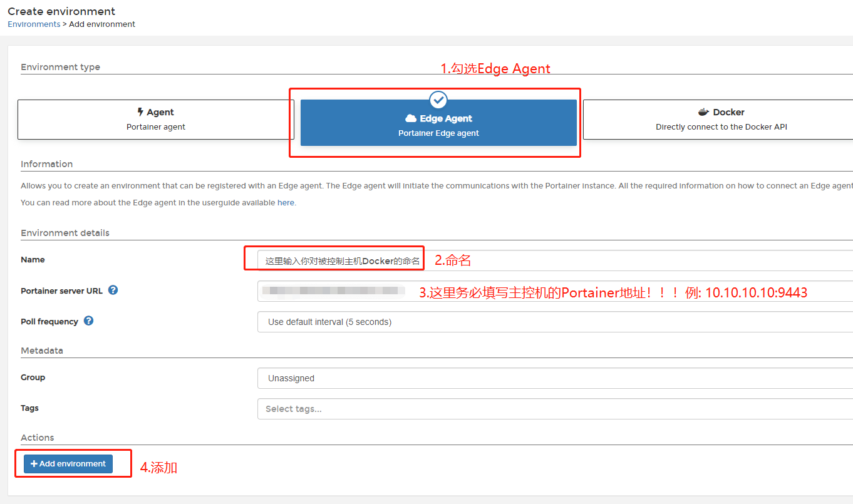Open the userguide 'here' link
The height and width of the screenshot is (504, 853).
pos(286,203)
